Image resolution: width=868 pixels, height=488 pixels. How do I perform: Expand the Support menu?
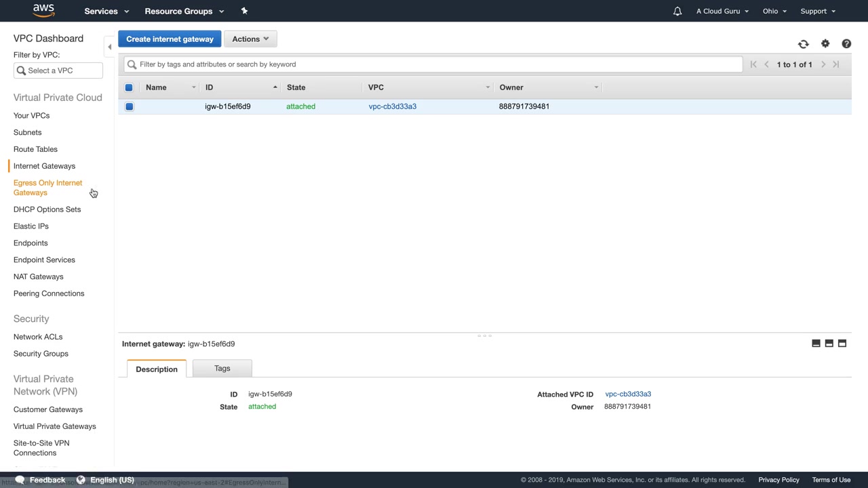818,11
